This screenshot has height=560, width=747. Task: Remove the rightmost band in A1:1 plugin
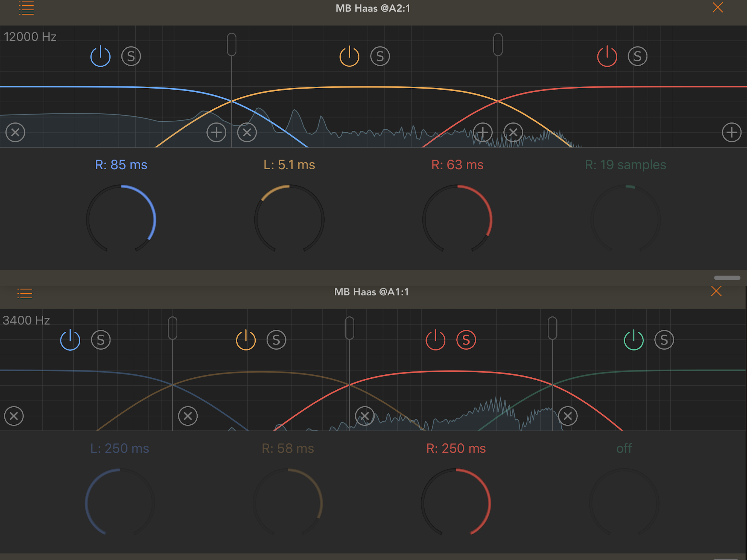coord(568,416)
